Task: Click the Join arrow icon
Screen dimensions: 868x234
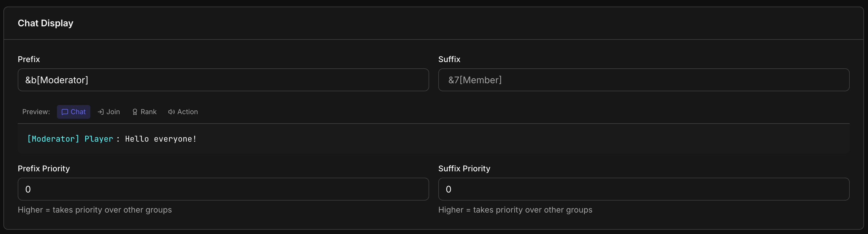Action: tap(100, 112)
